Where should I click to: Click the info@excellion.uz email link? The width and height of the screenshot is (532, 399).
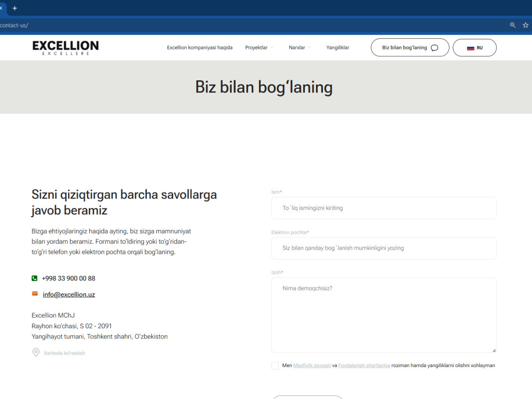69,295
